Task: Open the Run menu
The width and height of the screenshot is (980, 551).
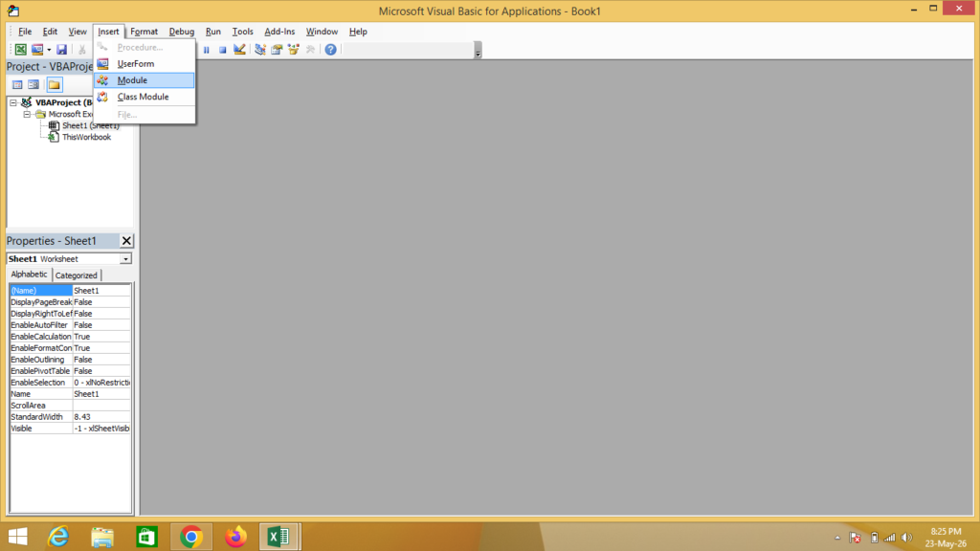Action: point(213,32)
